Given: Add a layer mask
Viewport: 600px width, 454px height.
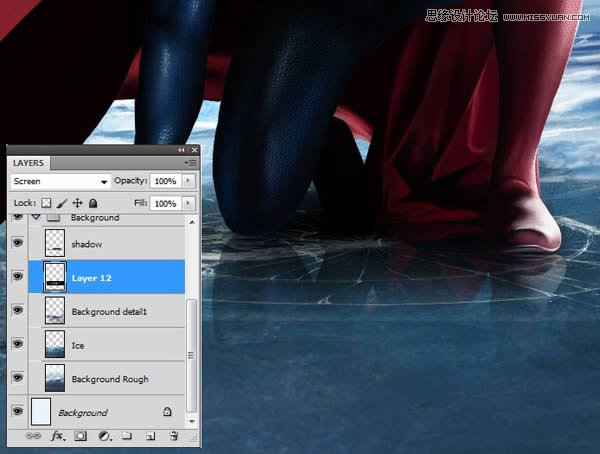Looking at the screenshot, I should [x=80, y=436].
